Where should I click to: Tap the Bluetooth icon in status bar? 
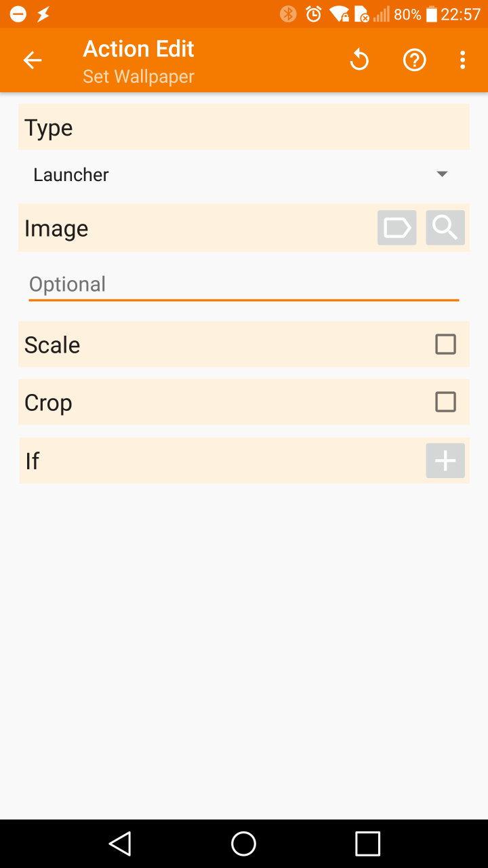point(289,14)
